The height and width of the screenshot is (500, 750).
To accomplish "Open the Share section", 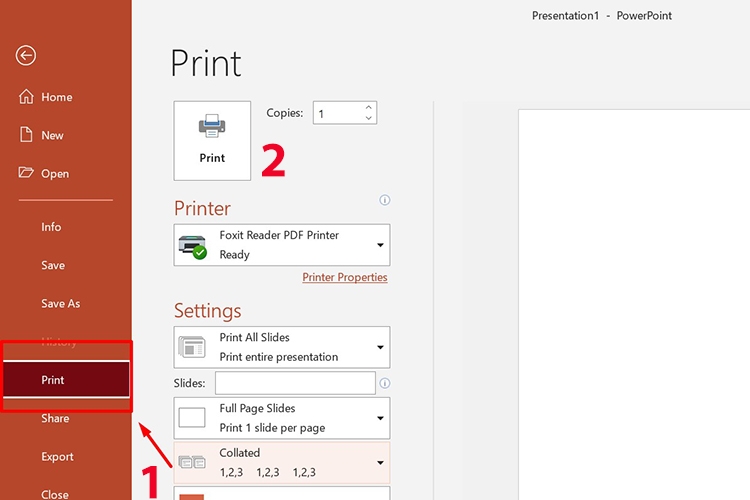I will (55, 418).
